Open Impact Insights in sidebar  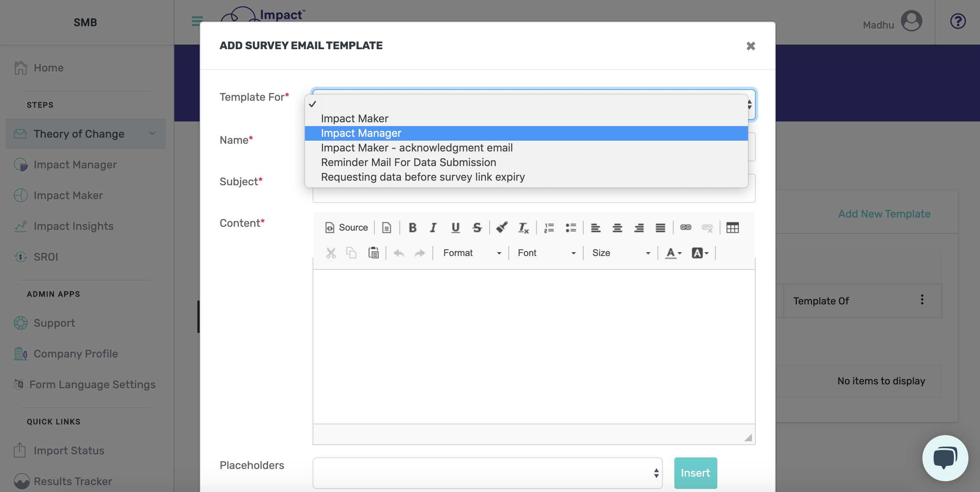tap(64, 226)
